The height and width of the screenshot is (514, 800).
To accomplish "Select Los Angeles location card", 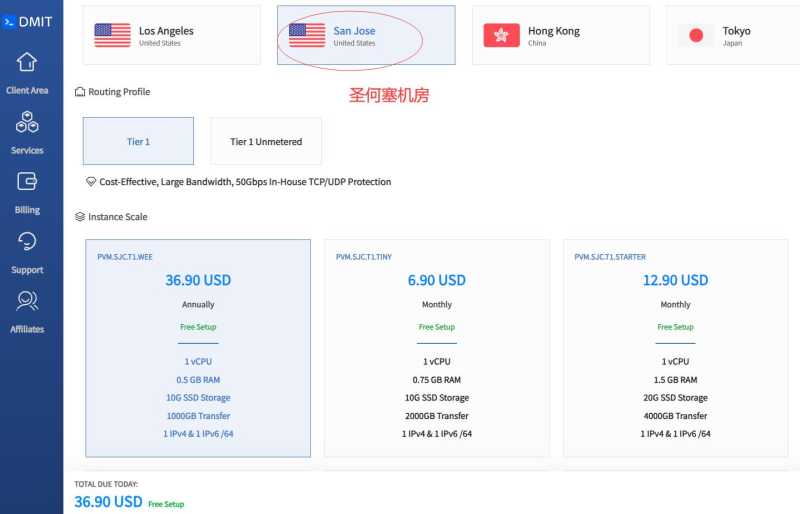I will click(x=171, y=35).
